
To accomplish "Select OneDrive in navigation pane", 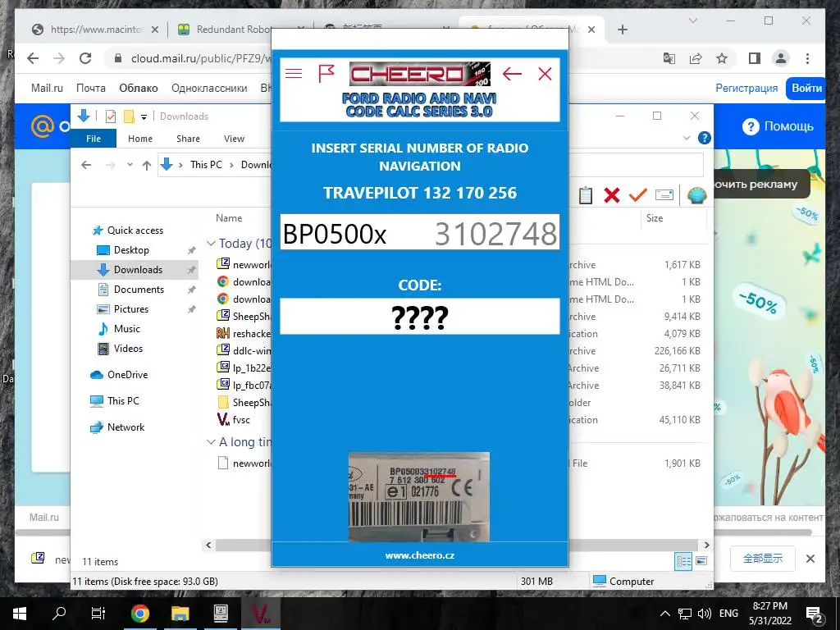I will point(119,375).
